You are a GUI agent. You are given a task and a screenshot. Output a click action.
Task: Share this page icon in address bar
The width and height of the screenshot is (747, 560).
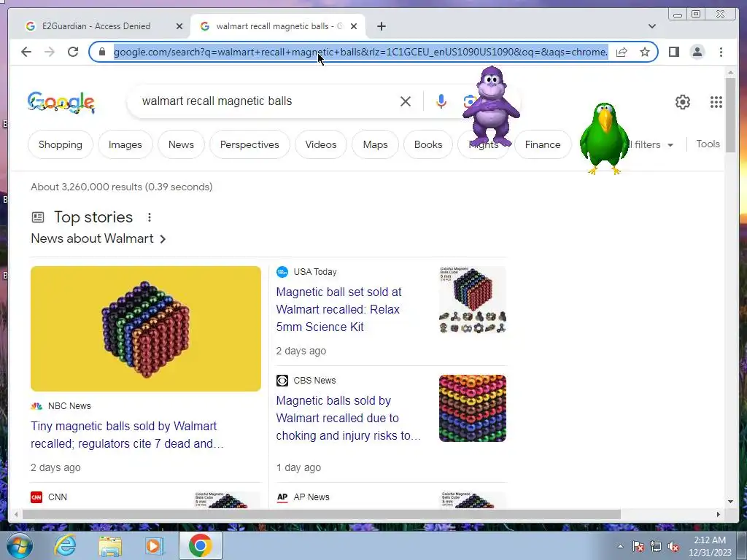[622, 52]
